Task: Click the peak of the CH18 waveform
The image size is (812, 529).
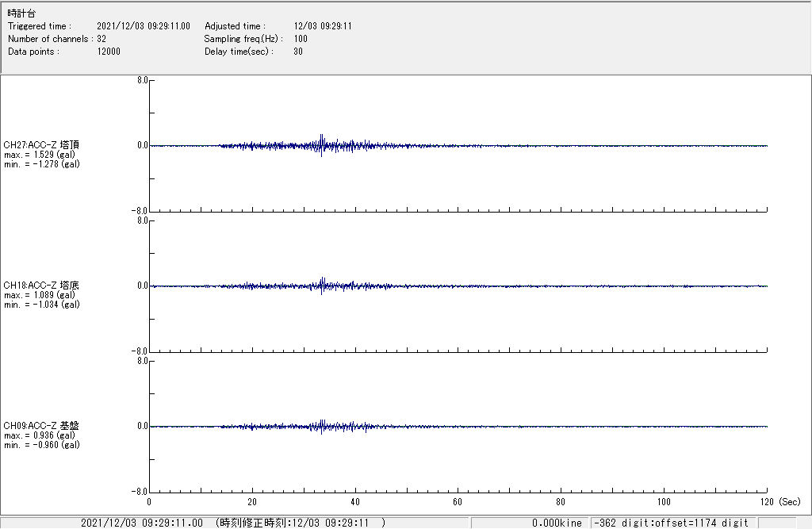Action: (322, 279)
